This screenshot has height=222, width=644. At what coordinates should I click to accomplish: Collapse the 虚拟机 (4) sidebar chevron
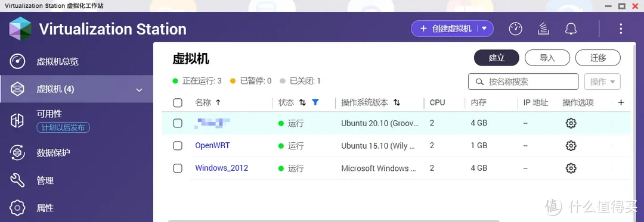139,90
